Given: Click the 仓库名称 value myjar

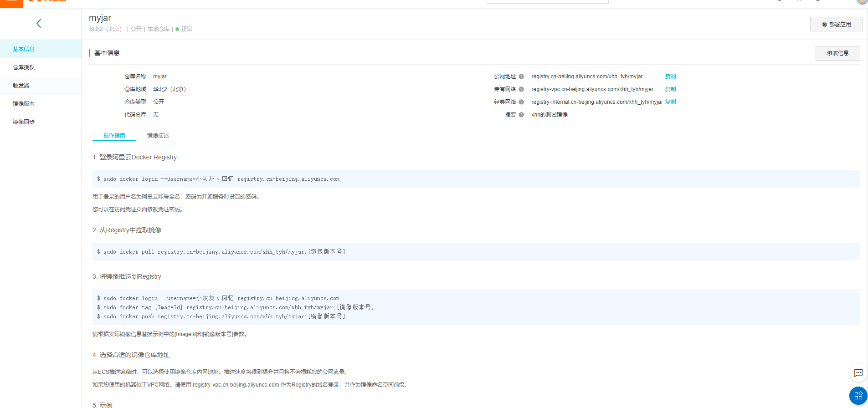Looking at the screenshot, I should pos(160,76).
